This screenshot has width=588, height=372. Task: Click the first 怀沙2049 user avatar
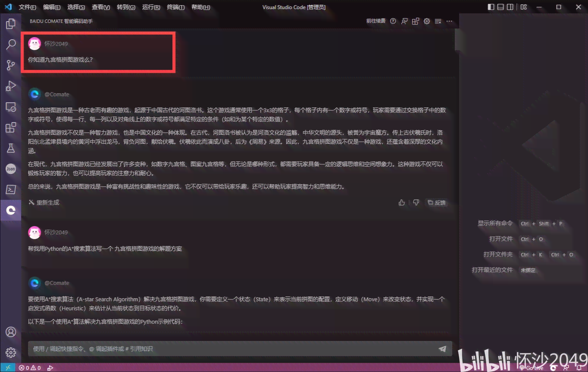[34, 44]
